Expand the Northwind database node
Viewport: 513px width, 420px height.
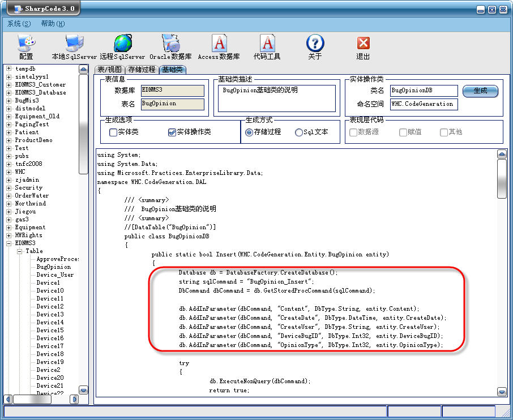(x=9, y=203)
